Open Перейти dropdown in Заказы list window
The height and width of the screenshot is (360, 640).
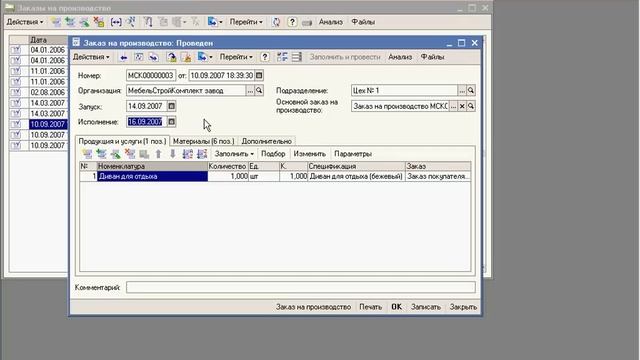point(246,22)
